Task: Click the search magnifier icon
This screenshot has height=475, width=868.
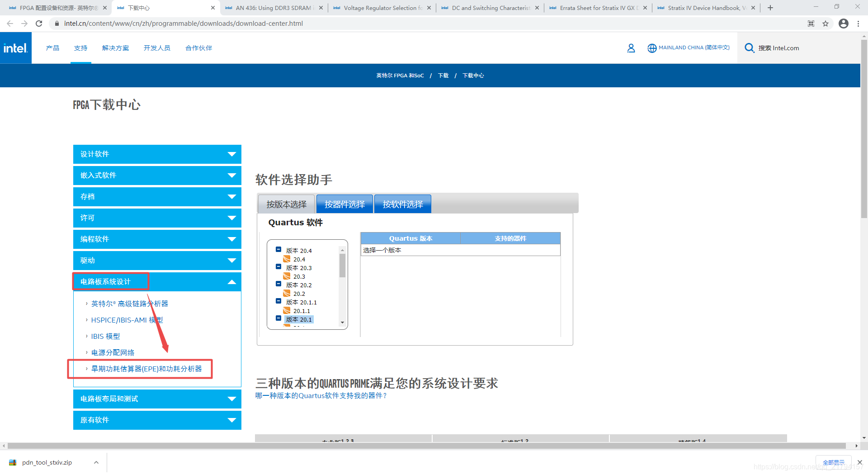Action: (x=749, y=48)
